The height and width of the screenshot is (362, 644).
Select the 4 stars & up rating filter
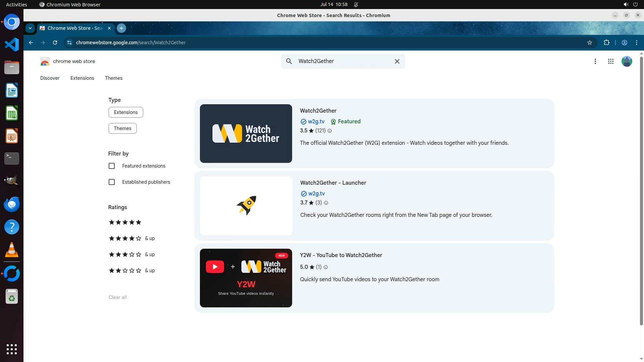(131, 238)
